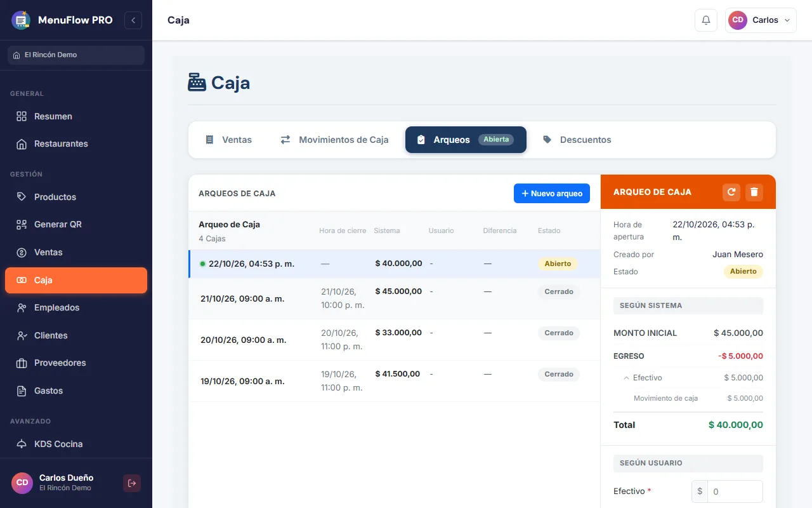Select the Arqueos tab
This screenshot has width=812, height=508.
tap(466, 140)
